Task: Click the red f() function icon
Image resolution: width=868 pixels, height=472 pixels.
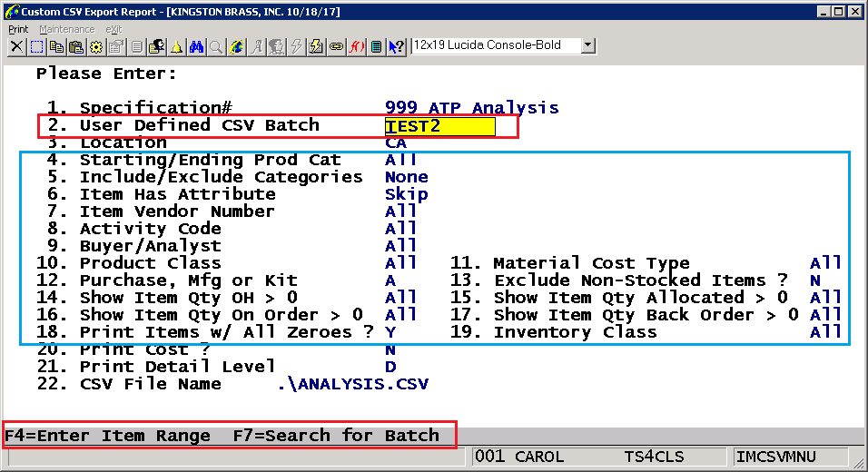Action: pyautogui.click(x=357, y=46)
